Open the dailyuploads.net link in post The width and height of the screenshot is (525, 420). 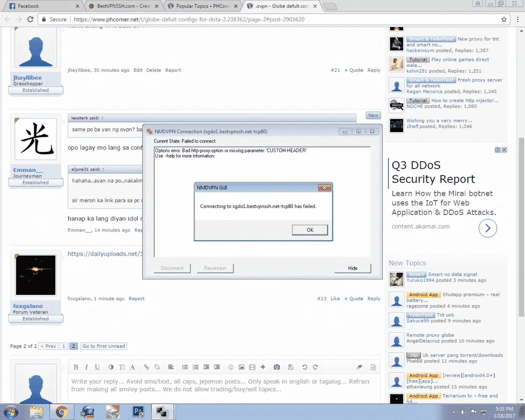coord(105,254)
